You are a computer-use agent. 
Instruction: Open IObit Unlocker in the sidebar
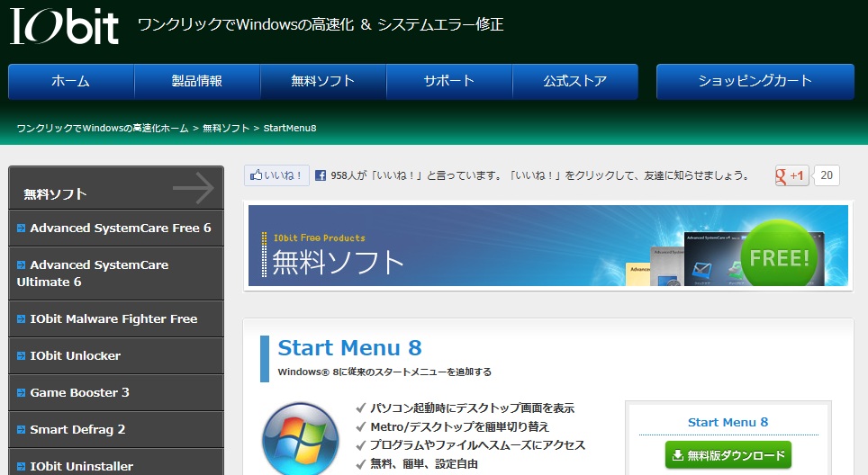click(116, 355)
